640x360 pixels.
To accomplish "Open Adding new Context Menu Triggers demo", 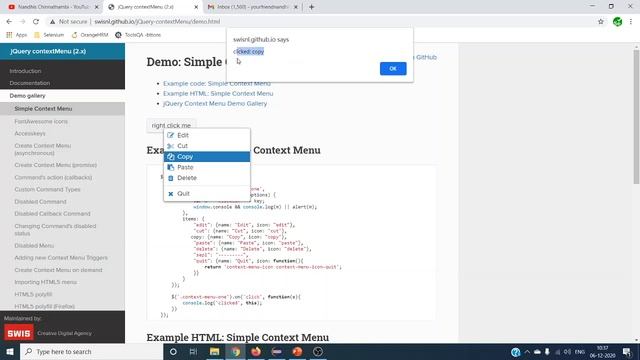I will pyautogui.click(x=61, y=258).
